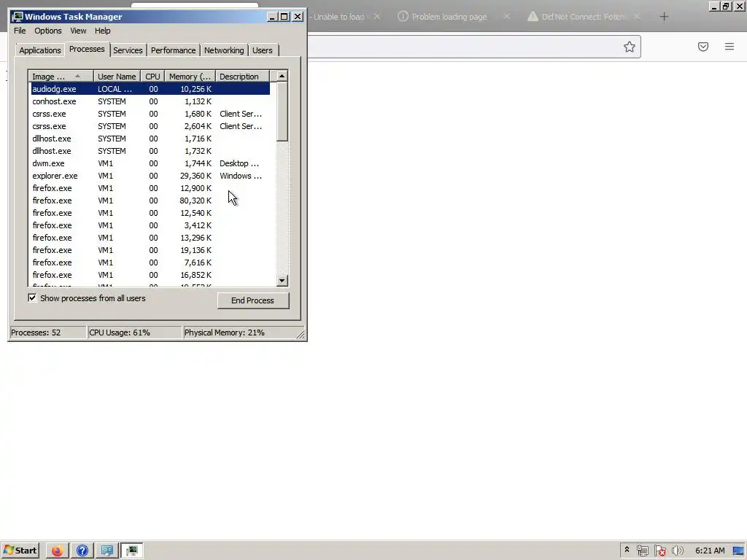
Task: Select firefox.exe using 16,852 K
Action: point(150,275)
